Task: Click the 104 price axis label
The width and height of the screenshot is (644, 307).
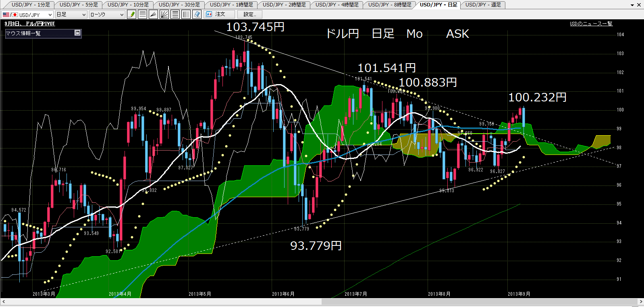Action: pyautogui.click(x=620, y=35)
